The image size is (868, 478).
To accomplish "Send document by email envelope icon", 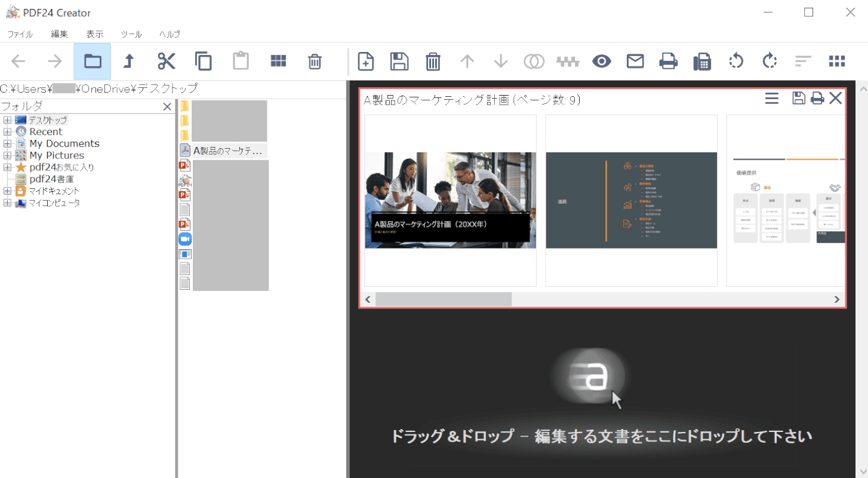I will [x=635, y=61].
